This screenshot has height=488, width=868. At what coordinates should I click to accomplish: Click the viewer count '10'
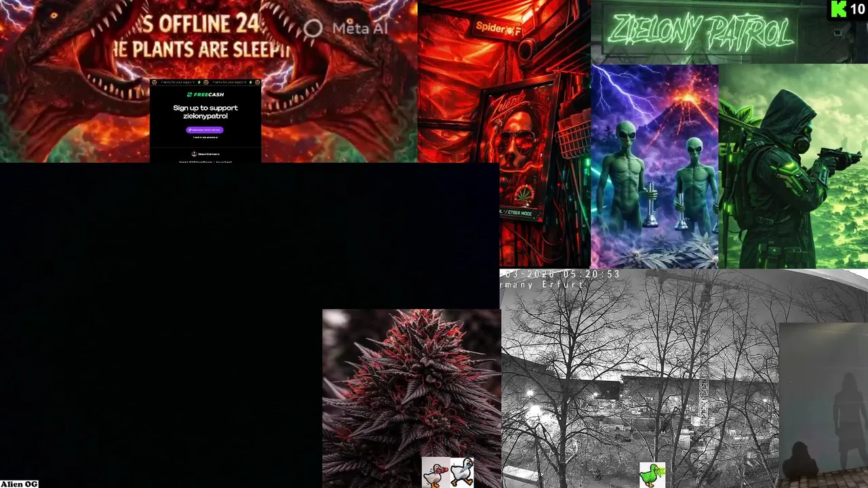pos(857,9)
